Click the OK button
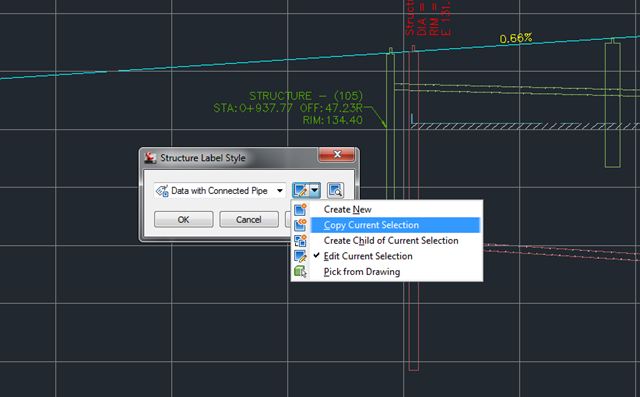The width and height of the screenshot is (640, 397). tap(183, 220)
